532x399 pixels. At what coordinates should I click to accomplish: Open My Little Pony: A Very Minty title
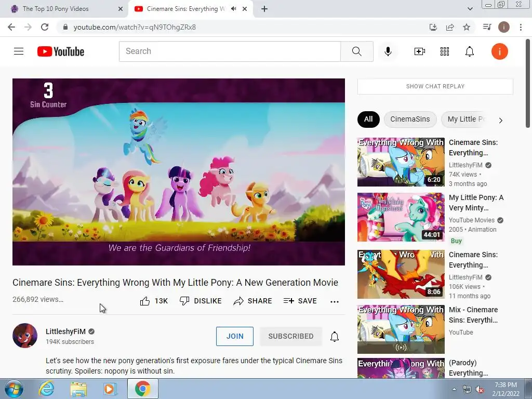point(476,203)
